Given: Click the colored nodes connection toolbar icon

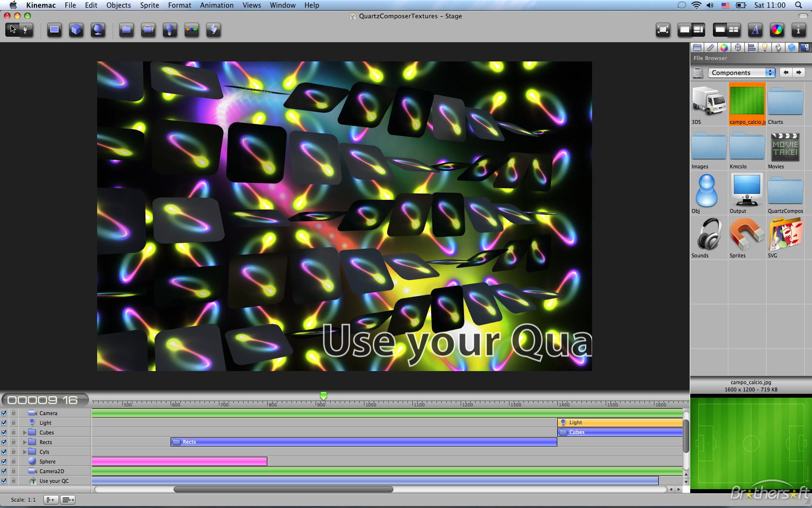Looking at the screenshot, I should pyautogui.click(x=192, y=30).
